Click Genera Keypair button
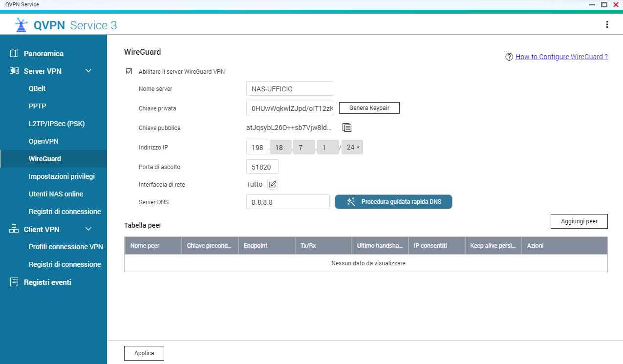623x364 pixels. (x=369, y=108)
